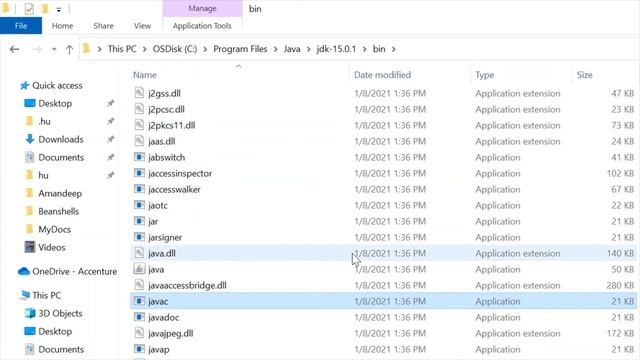Image resolution: width=640 pixels, height=360 pixels.
Task: Click the Properties quick access toolbar icon
Action: click(29, 9)
